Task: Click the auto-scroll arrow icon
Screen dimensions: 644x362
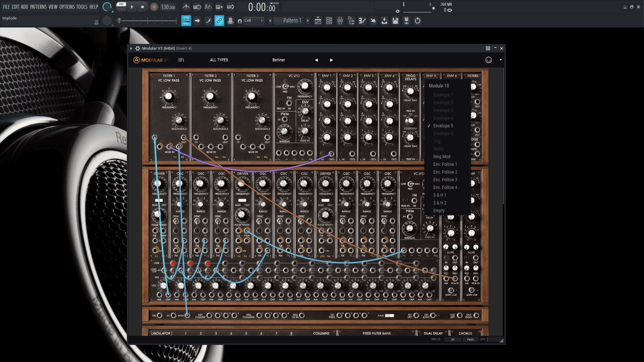Action: coord(197,21)
